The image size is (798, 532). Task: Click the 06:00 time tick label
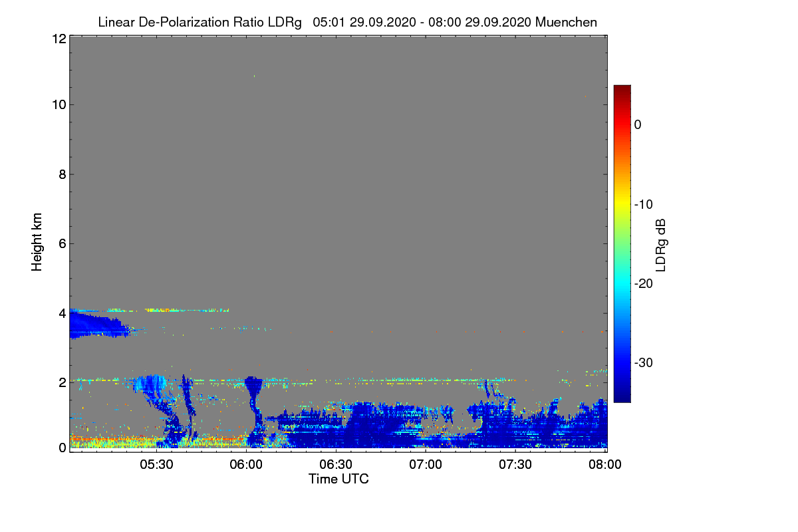pyautogui.click(x=246, y=464)
